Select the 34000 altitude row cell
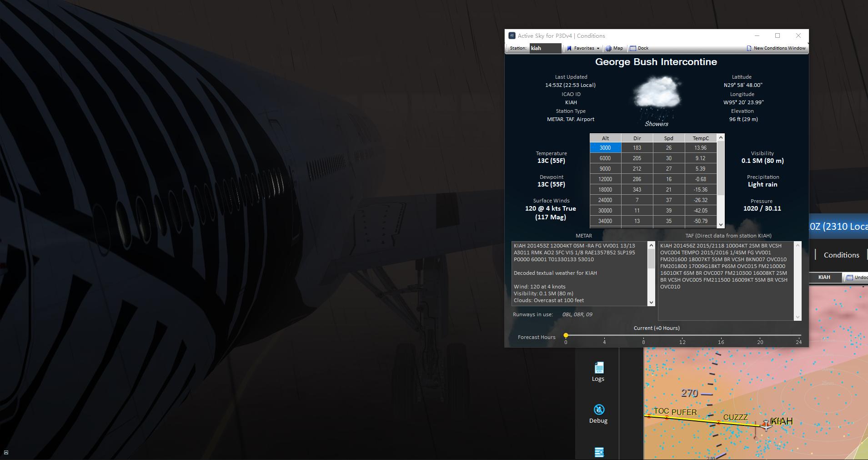The height and width of the screenshot is (460, 868). 605,221
